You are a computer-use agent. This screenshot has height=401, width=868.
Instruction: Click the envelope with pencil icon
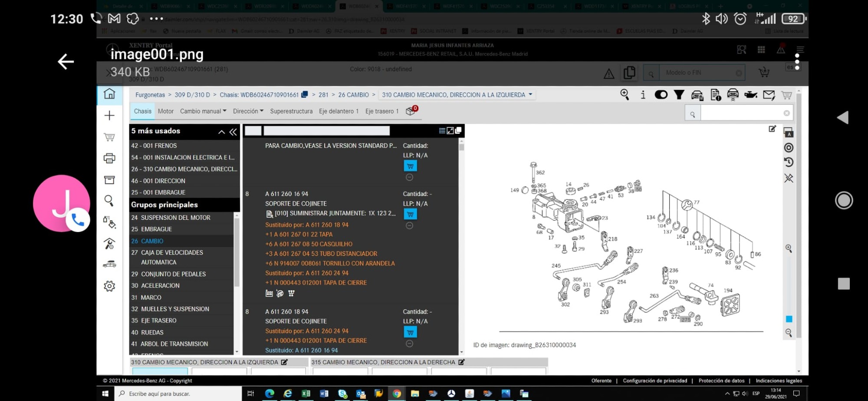coord(769,95)
